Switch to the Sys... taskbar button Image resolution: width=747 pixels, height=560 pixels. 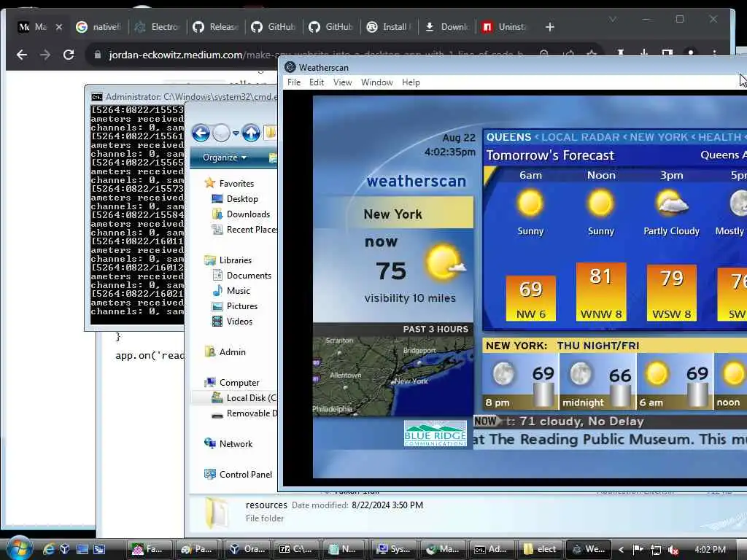393,550
